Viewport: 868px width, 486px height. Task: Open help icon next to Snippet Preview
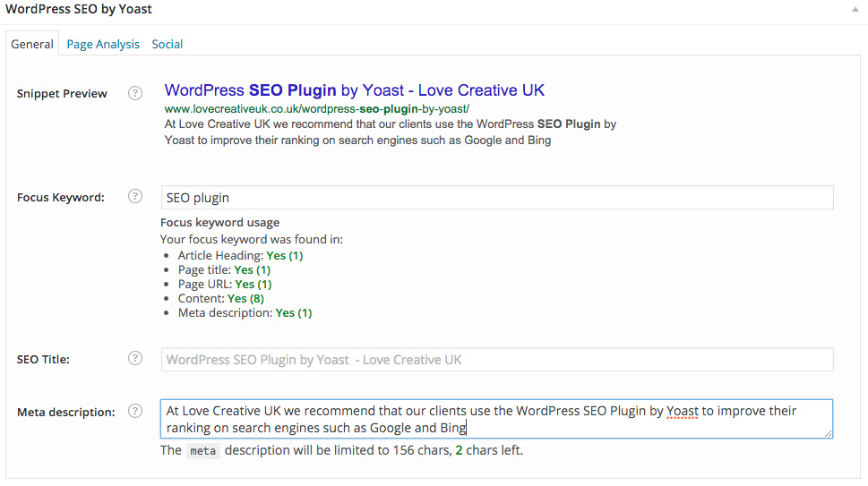coord(135,93)
